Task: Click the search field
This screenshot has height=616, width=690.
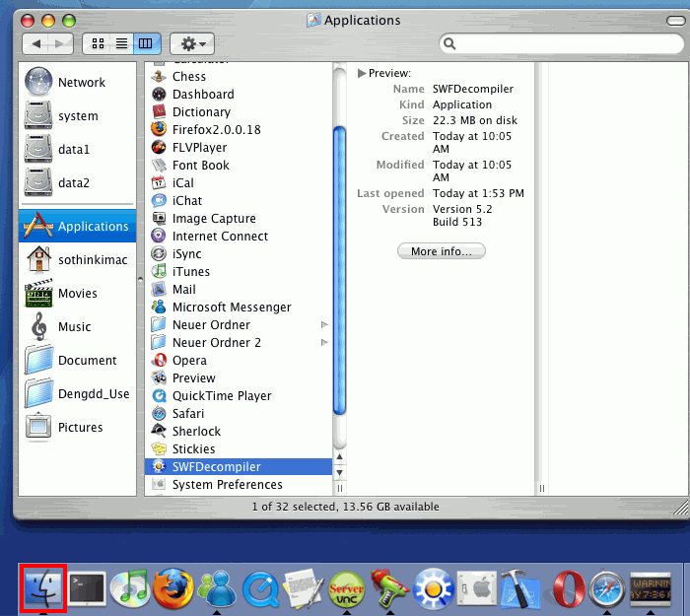Action: coord(562,43)
